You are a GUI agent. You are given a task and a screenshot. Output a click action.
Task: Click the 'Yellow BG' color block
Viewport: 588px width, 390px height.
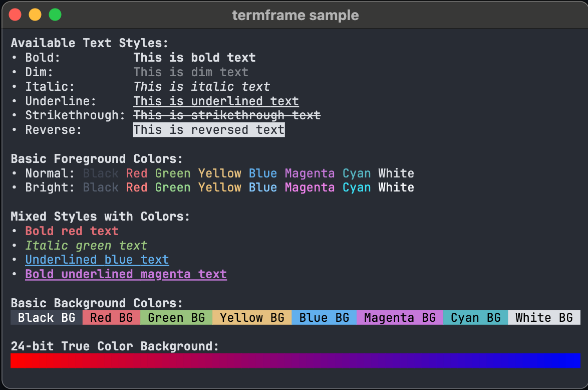point(252,317)
